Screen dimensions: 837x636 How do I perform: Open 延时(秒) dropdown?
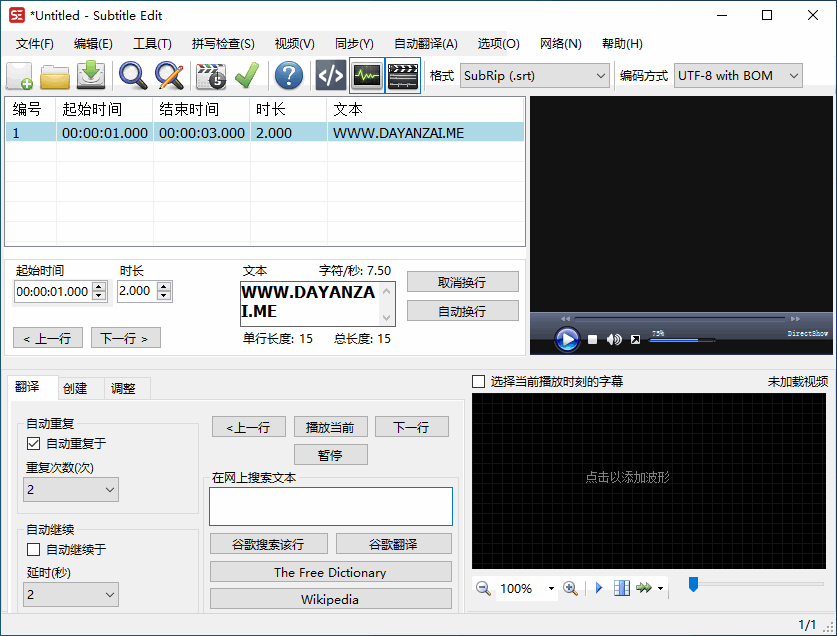click(x=71, y=594)
